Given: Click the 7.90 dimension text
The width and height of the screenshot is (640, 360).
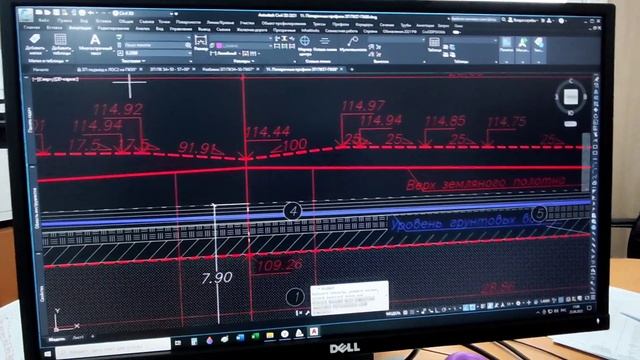Looking at the screenshot, I should (217, 278).
